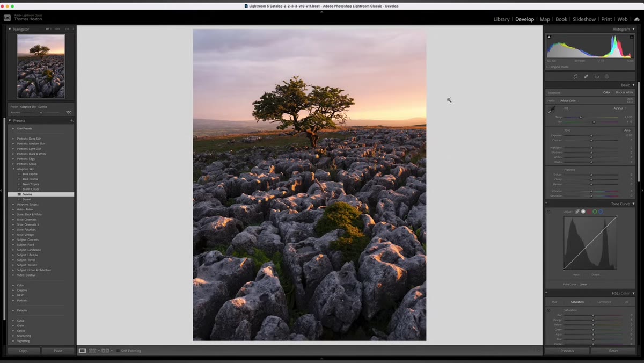Select the parametric curve adjust icon
The image size is (644, 363).
tap(577, 212)
